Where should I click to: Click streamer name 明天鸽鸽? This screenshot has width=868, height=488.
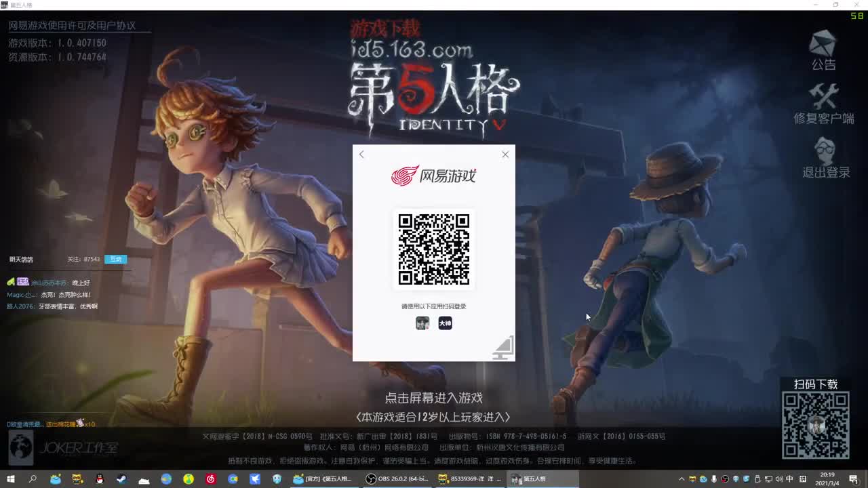pos(21,259)
